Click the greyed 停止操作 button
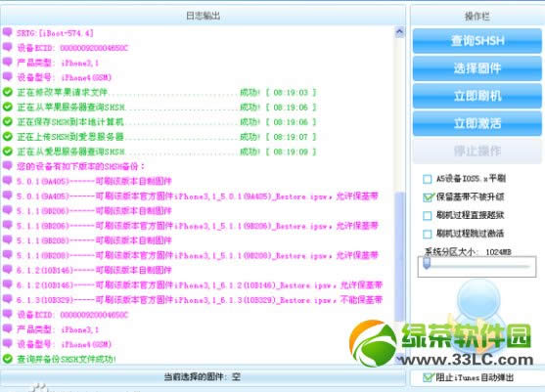This screenshot has height=392, width=545. [x=477, y=152]
